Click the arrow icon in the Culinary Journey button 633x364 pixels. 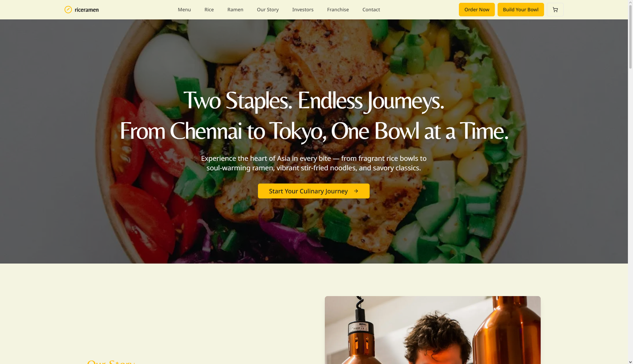[356, 191]
